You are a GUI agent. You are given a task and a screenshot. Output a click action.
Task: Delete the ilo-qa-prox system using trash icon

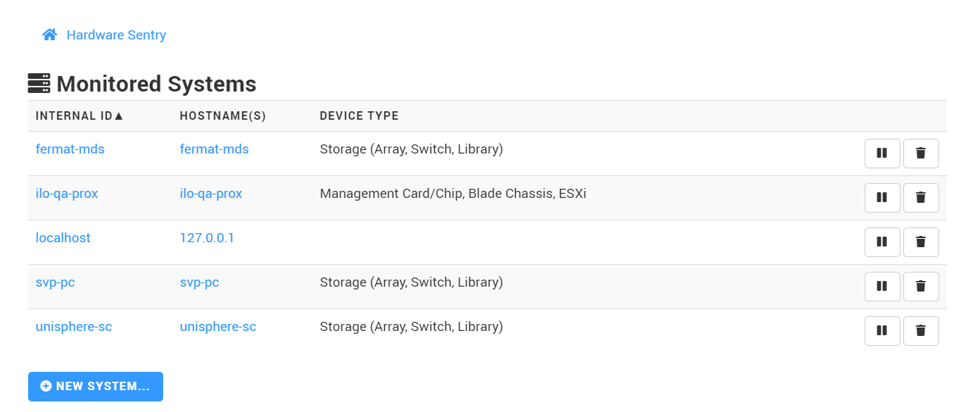(921, 197)
